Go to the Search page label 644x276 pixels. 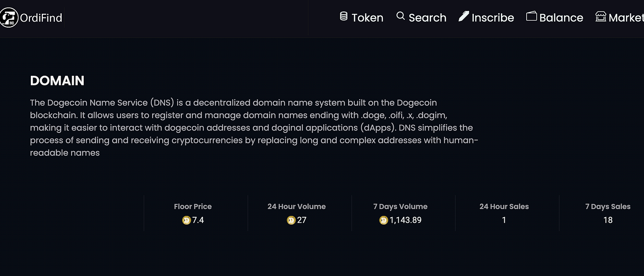point(427,18)
